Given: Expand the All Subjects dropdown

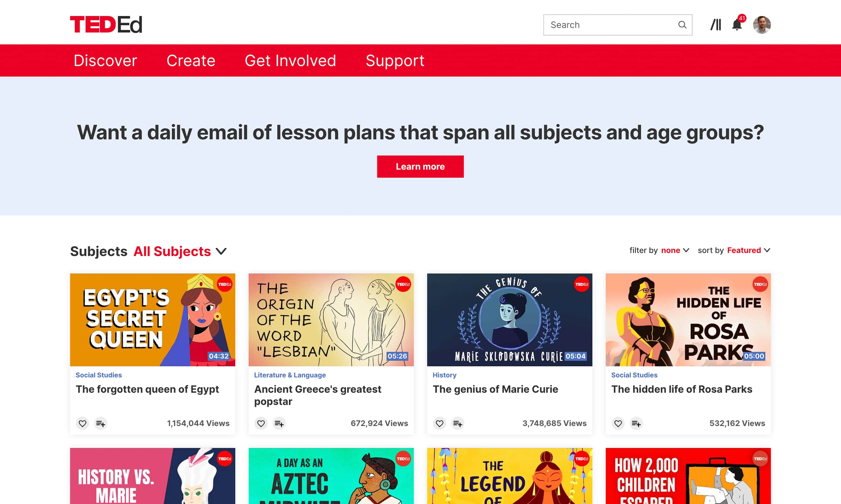Looking at the screenshot, I should [x=180, y=251].
